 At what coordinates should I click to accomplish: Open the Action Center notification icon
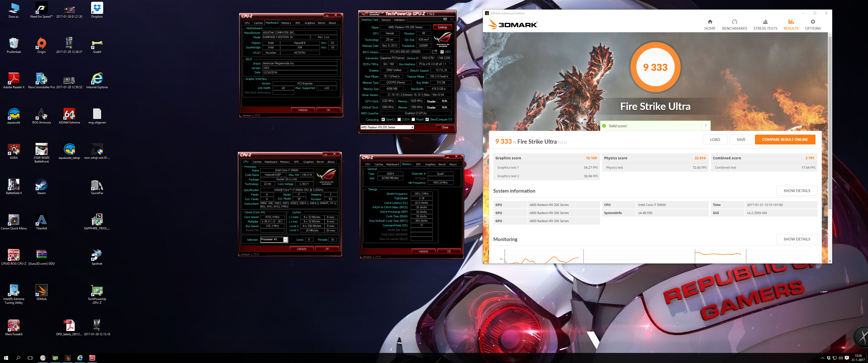[x=847, y=358]
